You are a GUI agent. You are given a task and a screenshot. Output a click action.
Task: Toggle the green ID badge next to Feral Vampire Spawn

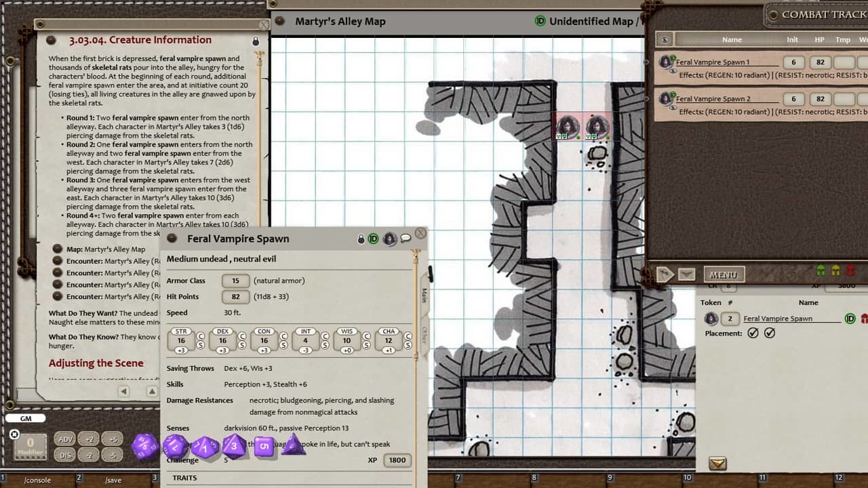coord(850,318)
